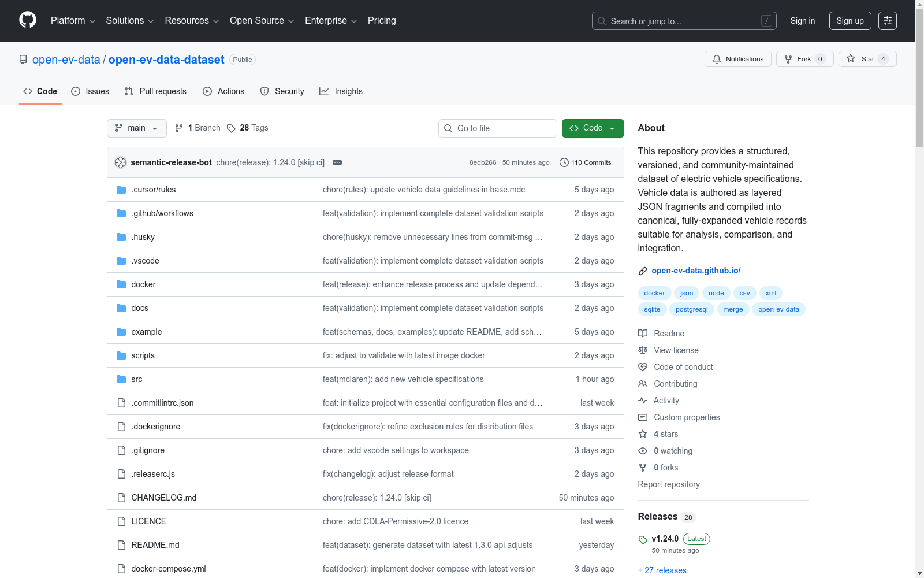This screenshot has height=578, width=924.
Task: Expand the Platform menu
Action: pyautogui.click(x=73, y=21)
